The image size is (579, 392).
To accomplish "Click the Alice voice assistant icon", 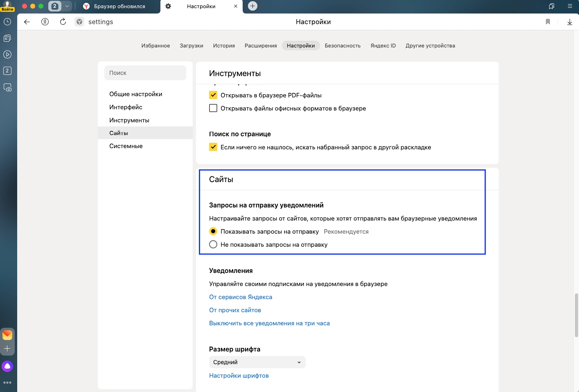I will (x=7, y=366).
